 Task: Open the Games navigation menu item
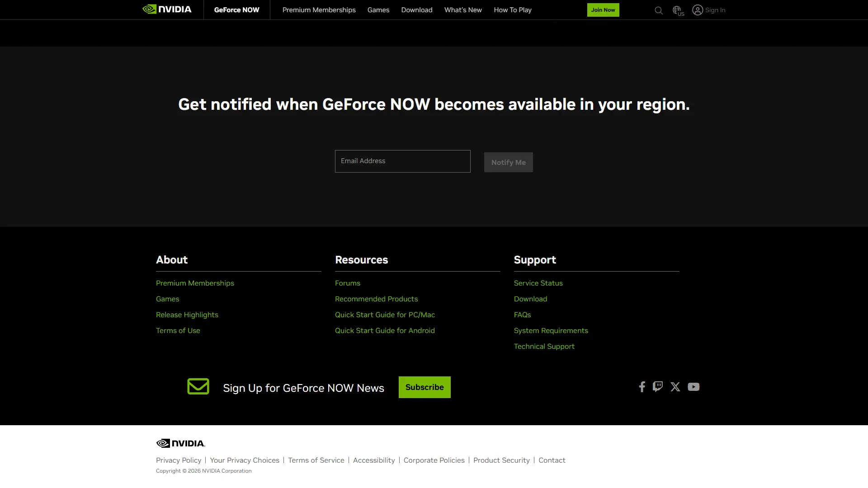(378, 10)
